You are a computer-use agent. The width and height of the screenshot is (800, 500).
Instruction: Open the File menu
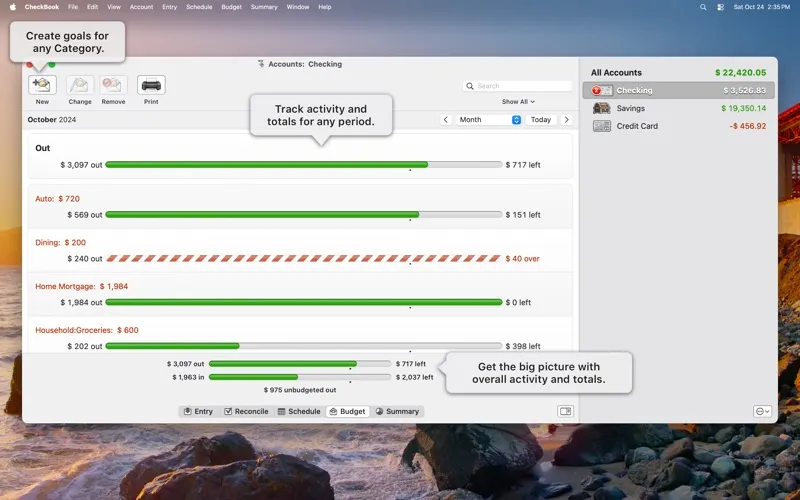73,7
